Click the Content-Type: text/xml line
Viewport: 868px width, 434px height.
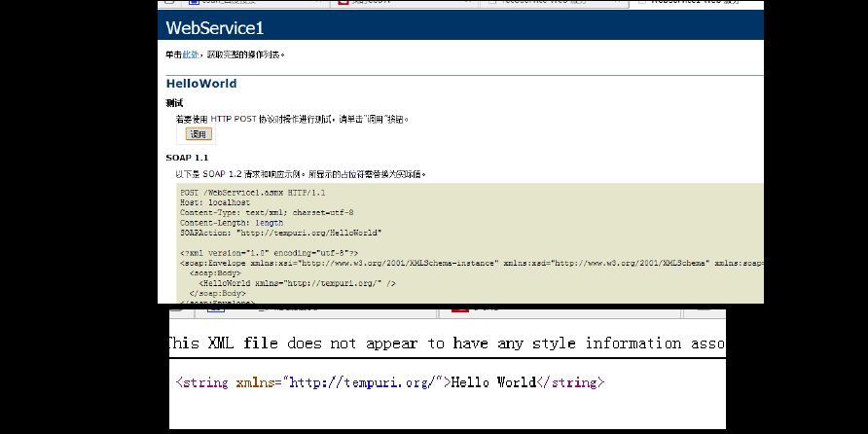pos(267,212)
